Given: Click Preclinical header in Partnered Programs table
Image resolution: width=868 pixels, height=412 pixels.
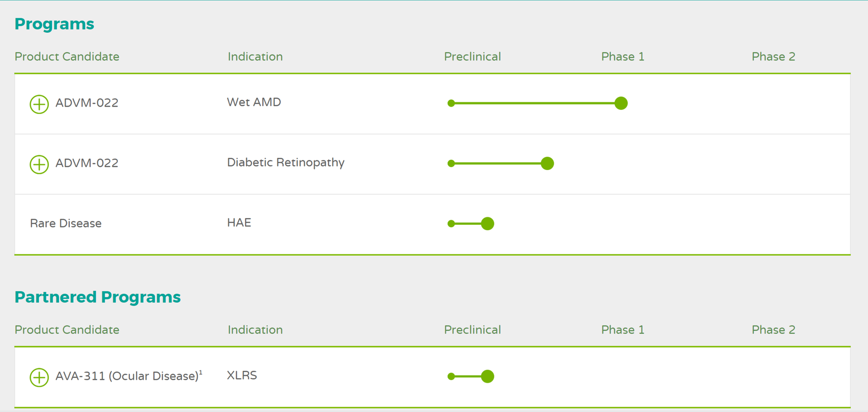Looking at the screenshot, I should coord(472,330).
